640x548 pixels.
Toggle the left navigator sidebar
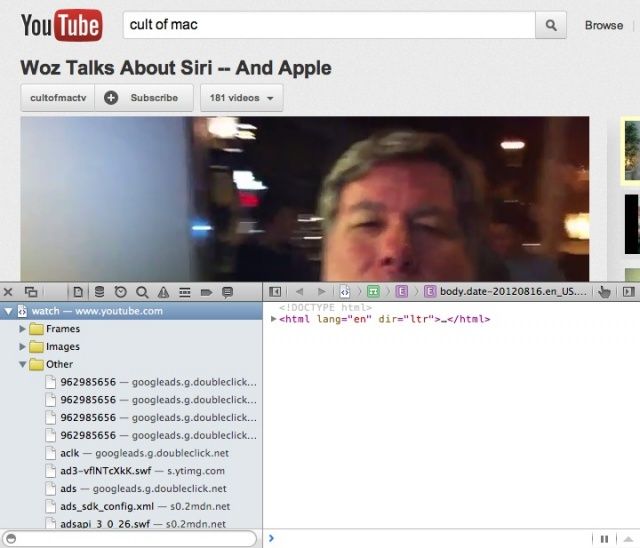click(275, 292)
